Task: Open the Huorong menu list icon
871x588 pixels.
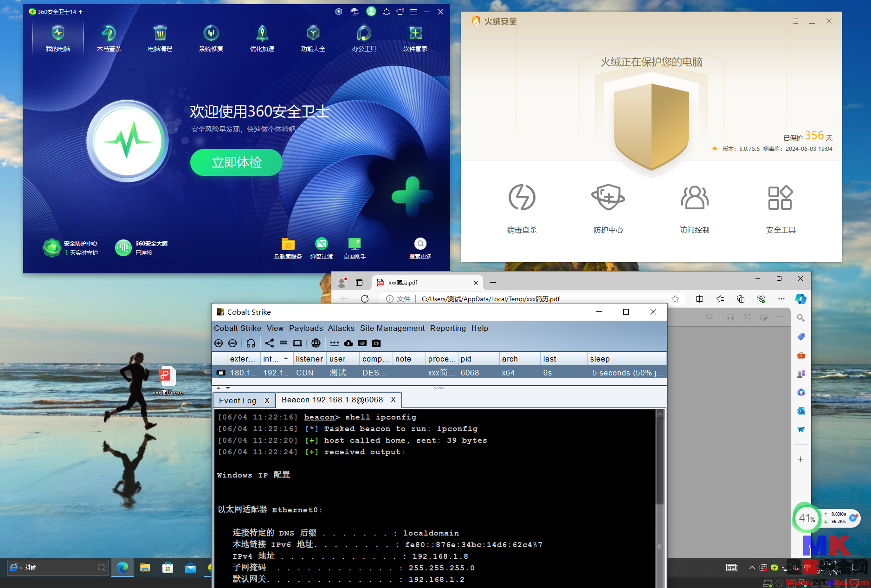Action: click(795, 21)
